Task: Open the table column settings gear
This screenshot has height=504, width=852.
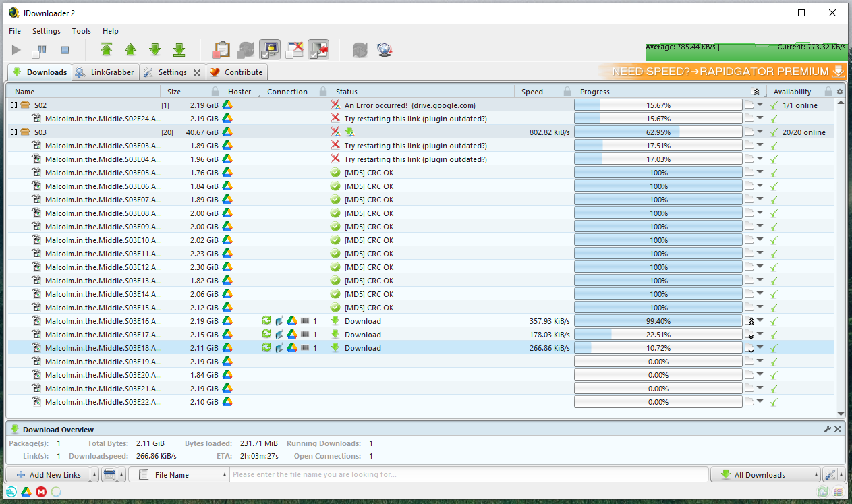Action: click(840, 92)
